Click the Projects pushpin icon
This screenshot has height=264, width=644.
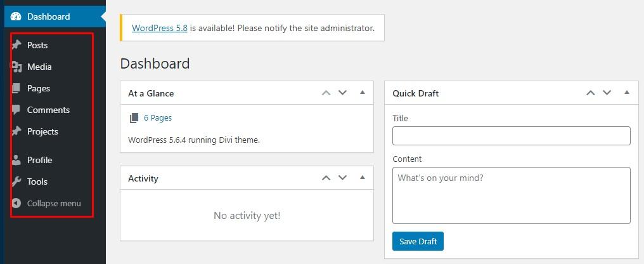point(16,131)
